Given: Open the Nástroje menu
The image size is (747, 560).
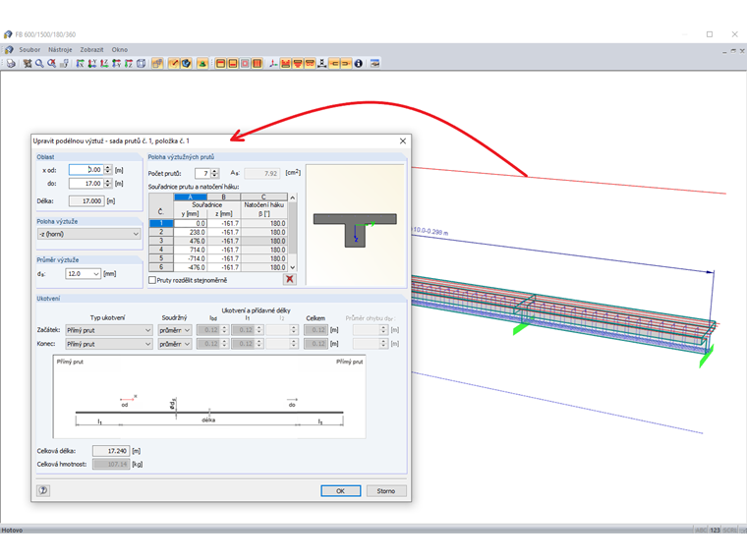Looking at the screenshot, I should pyautogui.click(x=60, y=49).
